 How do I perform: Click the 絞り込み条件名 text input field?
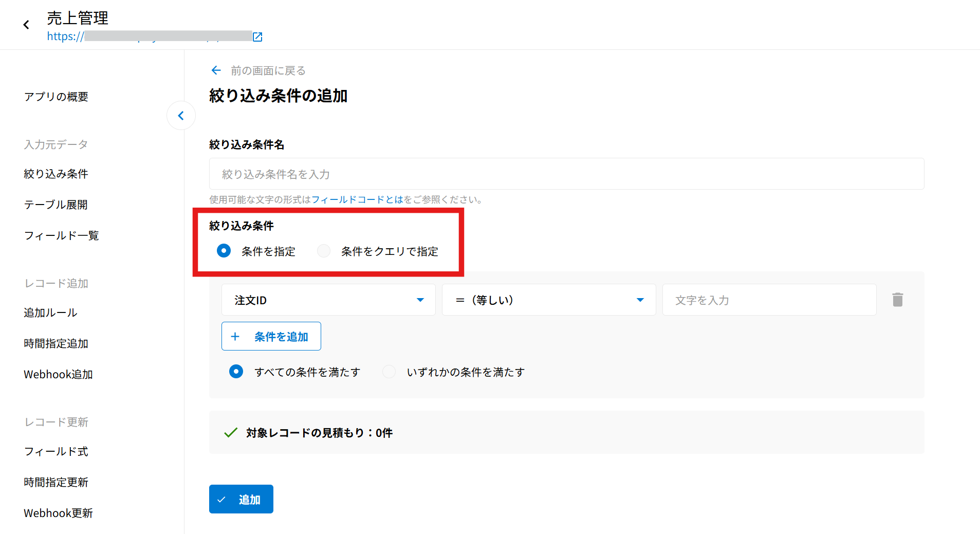point(566,174)
